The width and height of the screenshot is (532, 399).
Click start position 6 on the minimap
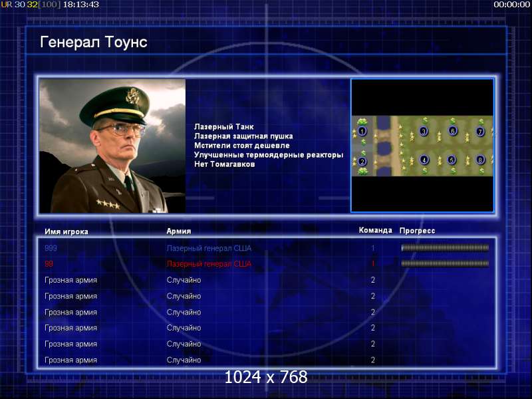coord(453,130)
